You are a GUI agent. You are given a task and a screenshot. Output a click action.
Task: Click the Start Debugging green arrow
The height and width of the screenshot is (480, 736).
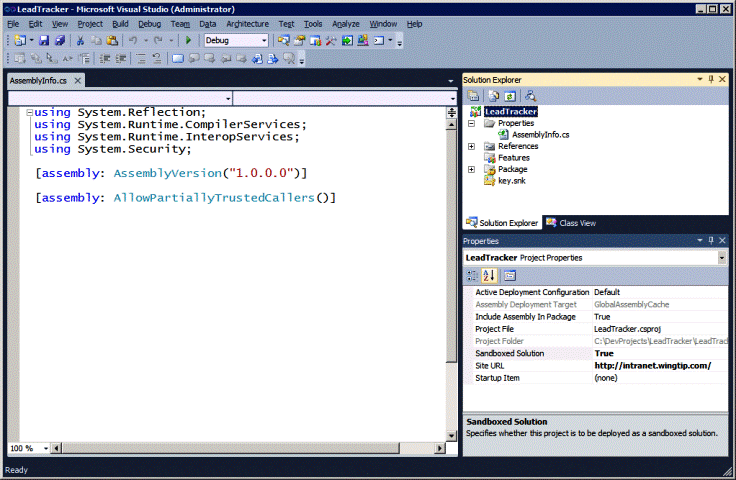coord(187,41)
